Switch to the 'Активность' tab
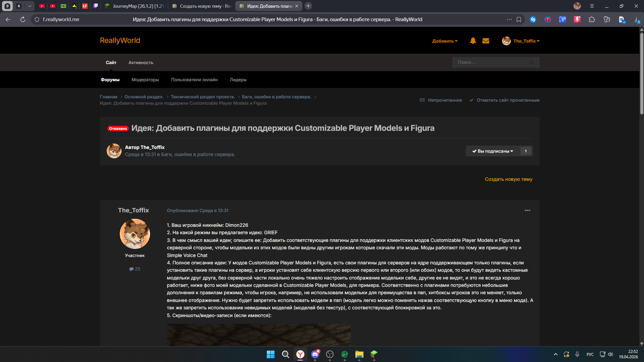Viewport: 644px width, 362px height. point(141,63)
